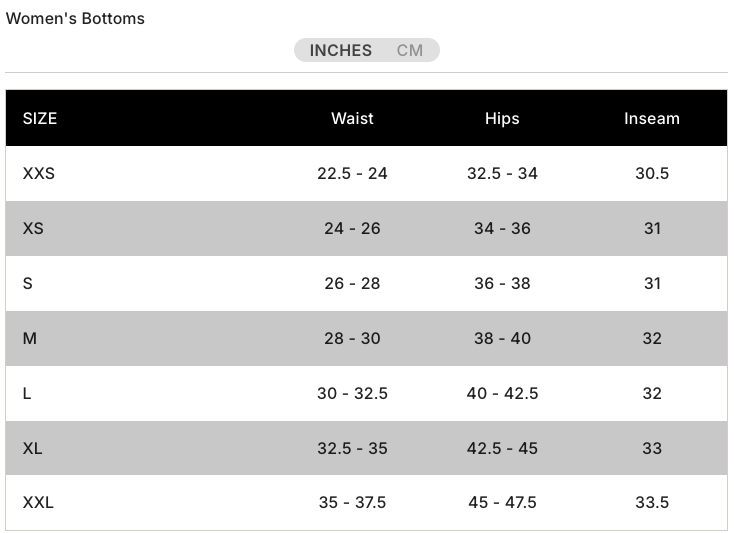The width and height of the screenshot is (734, 533).
Task: Click the 35 - 37.5 waist value
Action: [x=352, y=502]
